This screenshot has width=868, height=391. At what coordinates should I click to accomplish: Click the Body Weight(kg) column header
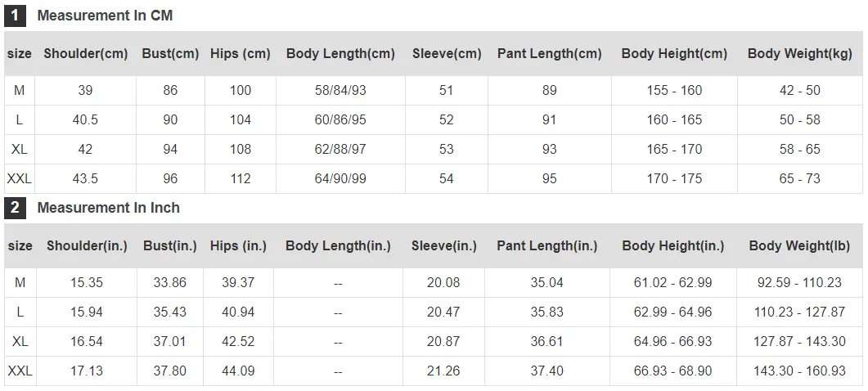pyautogui.click(x=800, y=54)
